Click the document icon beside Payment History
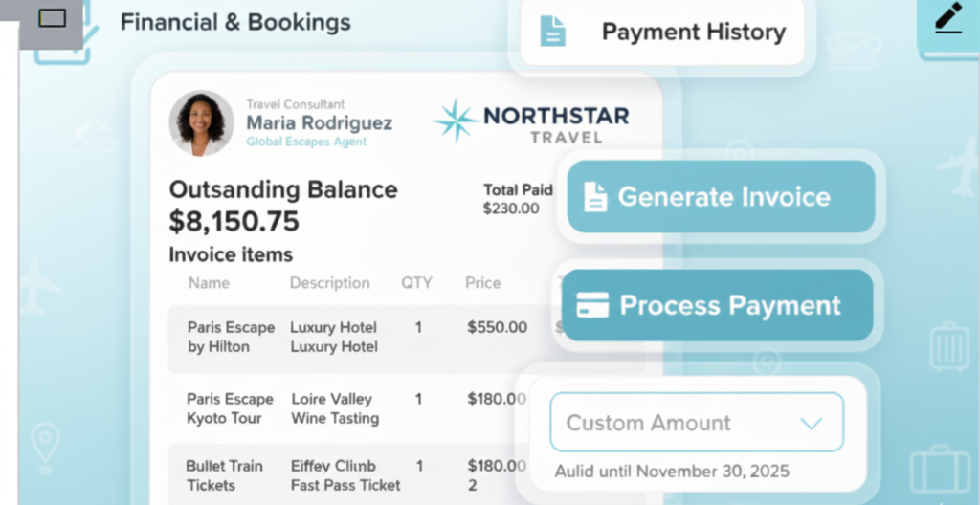 pos(552,32)
